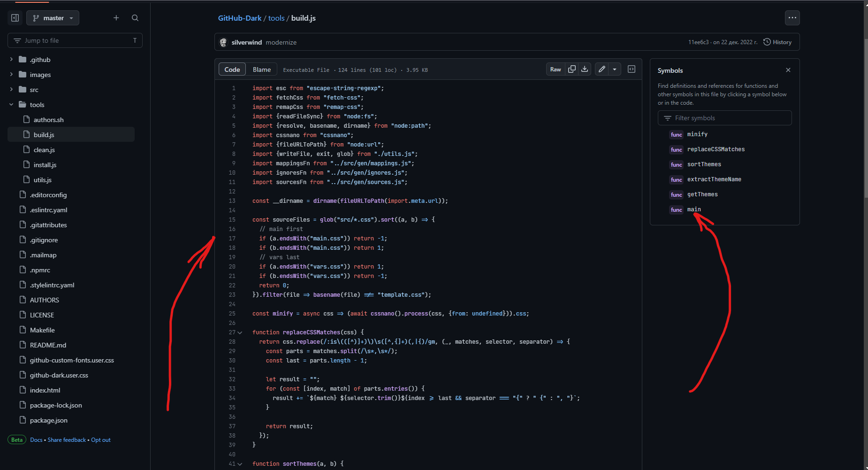Viewport: 868px width, 470px height.
Task: Download the raw file
Action: 585,69
